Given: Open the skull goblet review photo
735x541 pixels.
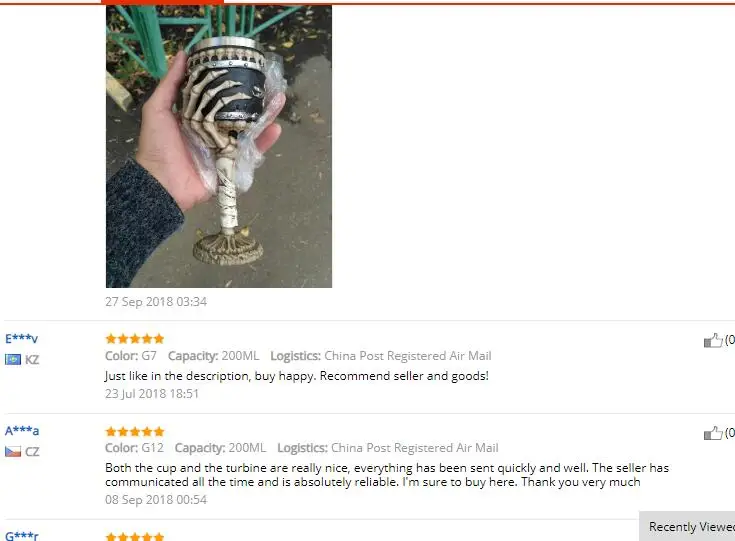Looking at the screenshot, I should click(219, 146).
